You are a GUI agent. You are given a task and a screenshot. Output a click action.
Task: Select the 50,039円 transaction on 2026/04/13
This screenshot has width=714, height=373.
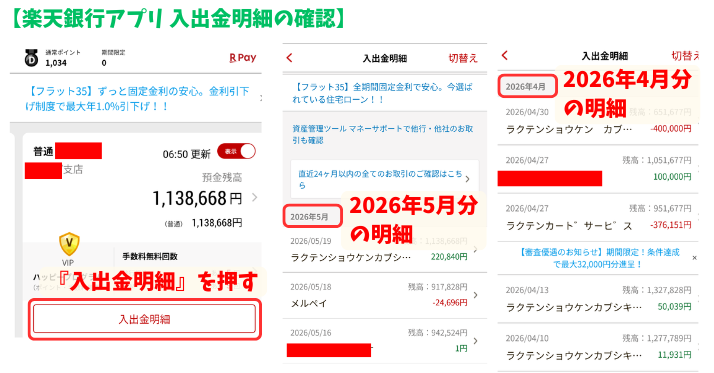point(598,299)
